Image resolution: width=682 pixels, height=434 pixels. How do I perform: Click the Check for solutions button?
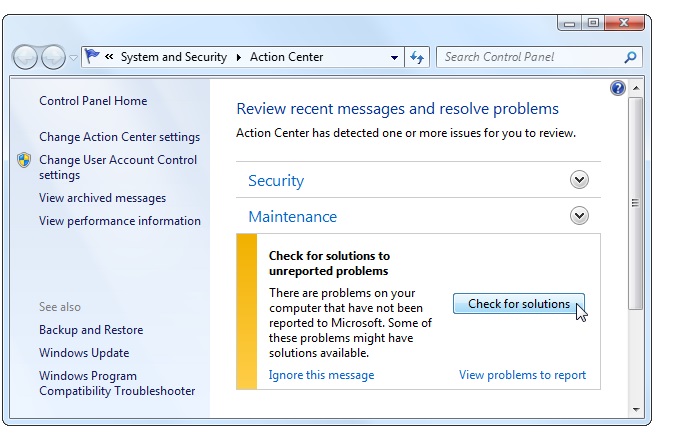518,304
